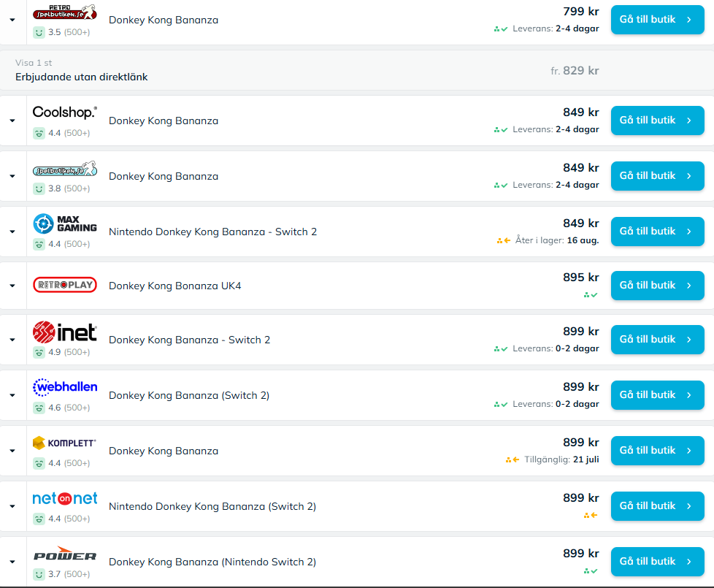This screenshot has height=588, width=714.
Task: Click Max Gaming restock status icon
Action: [x=503, y=240]
